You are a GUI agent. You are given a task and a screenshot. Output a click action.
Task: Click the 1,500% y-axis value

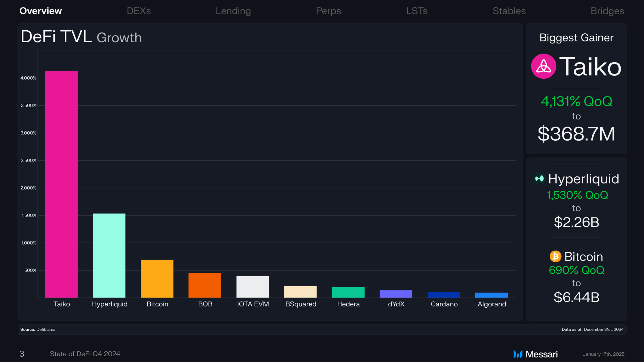pos(29,215)
